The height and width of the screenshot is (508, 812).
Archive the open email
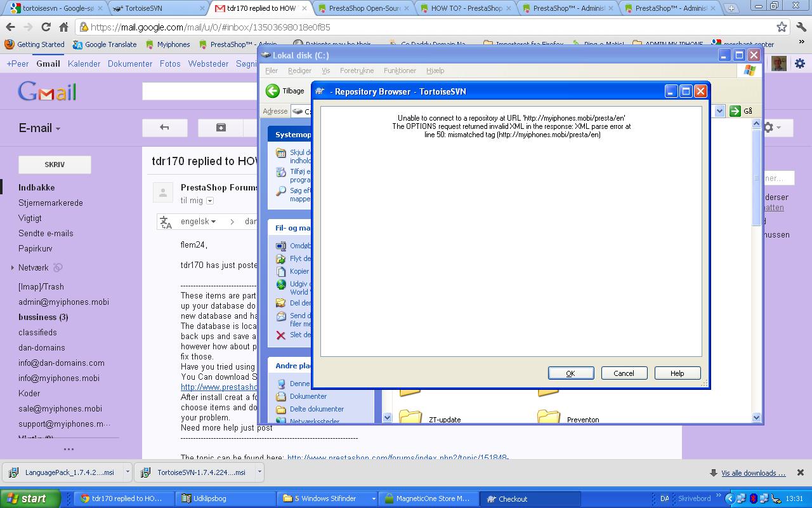[221, 128]
